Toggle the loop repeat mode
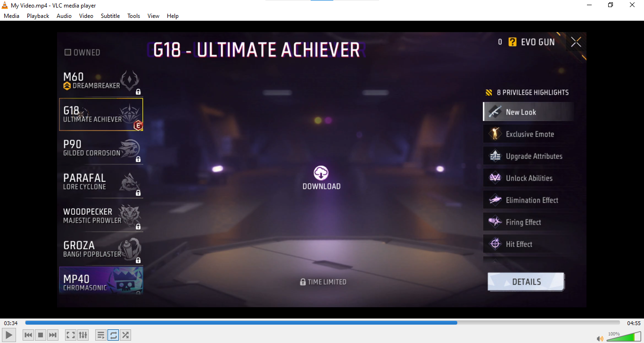This screenshot has height=343, width=644. point(113,335)
